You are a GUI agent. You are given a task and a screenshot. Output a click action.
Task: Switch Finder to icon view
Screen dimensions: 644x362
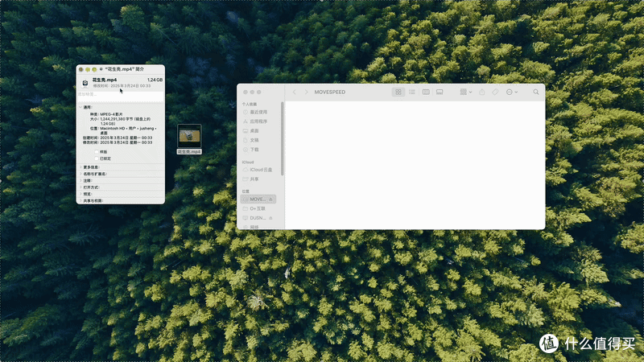398,92
